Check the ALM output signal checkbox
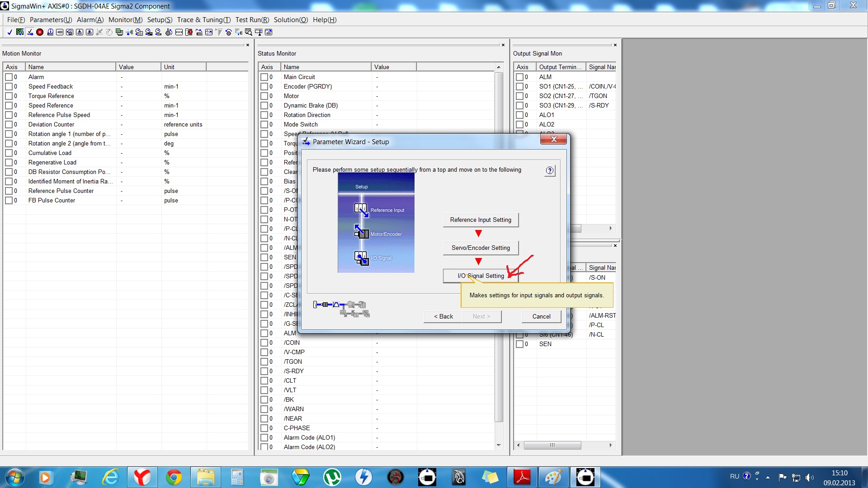Viewport: 868px width, 488px height. coord(519,77)
